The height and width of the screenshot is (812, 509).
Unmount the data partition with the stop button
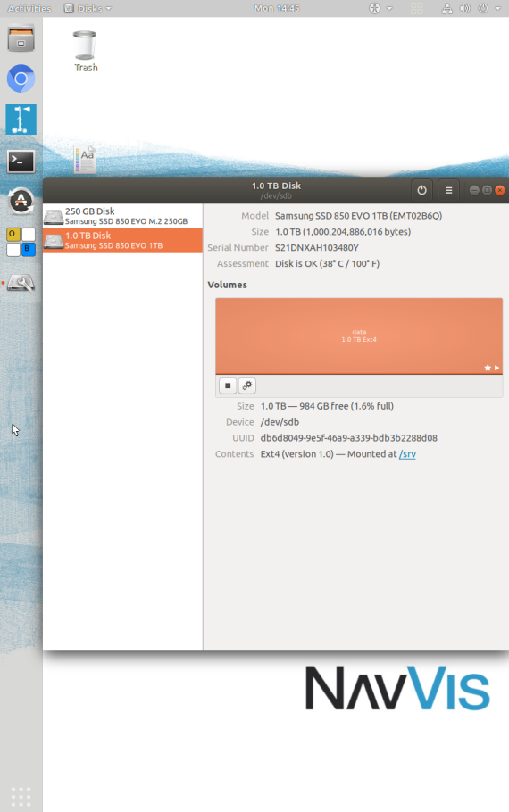(x=228, y=385)
